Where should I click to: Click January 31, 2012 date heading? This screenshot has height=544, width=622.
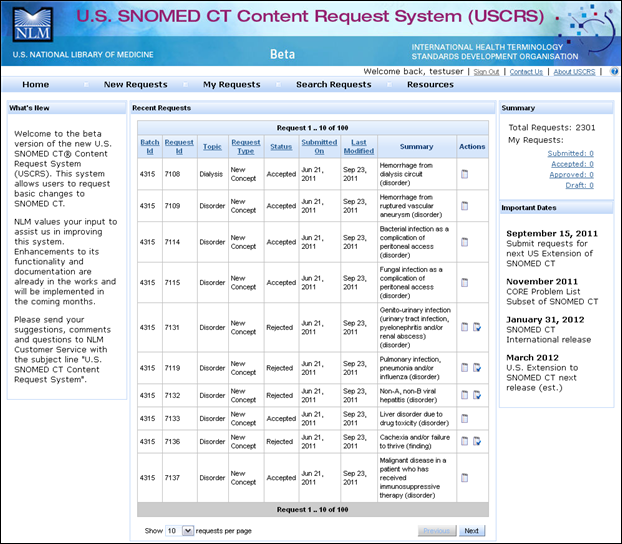click(x=545, y=319)
